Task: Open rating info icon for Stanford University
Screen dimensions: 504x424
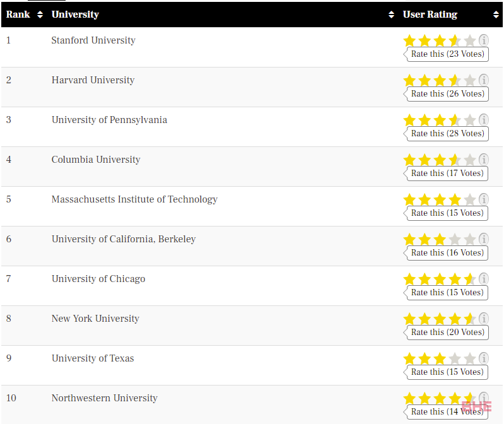Action: (x=484, y=40)
